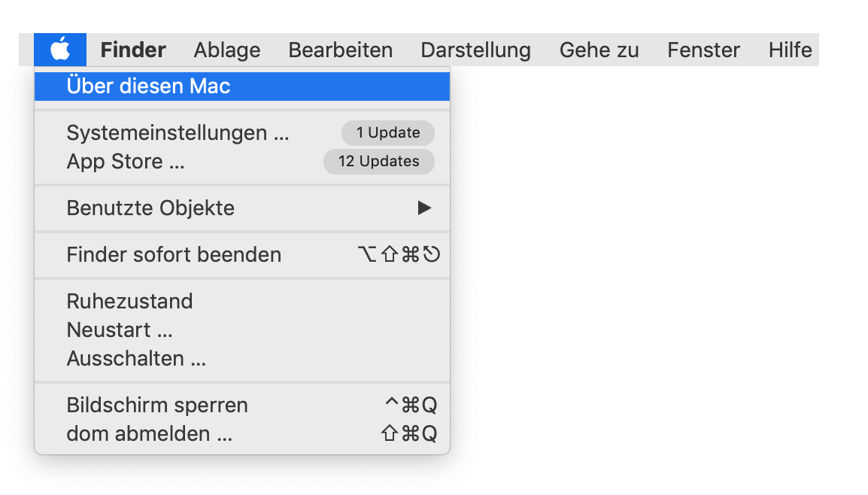This screenshot has width=868, height=495.
Task: Open the Finder menu in the menu bar
Action: tap(132, 50)
